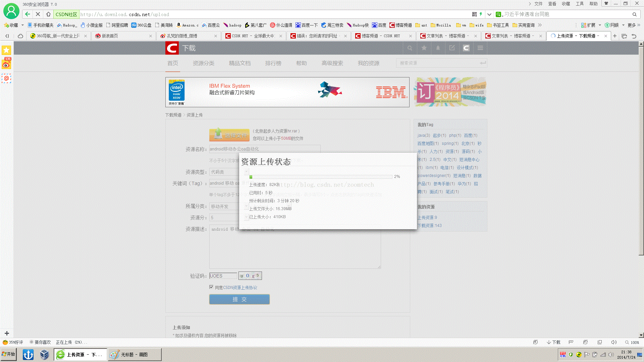The width and height of the screenshot is (644, 362).
Task: Open the 博客频道 bookmark
Action: (400, 25)
